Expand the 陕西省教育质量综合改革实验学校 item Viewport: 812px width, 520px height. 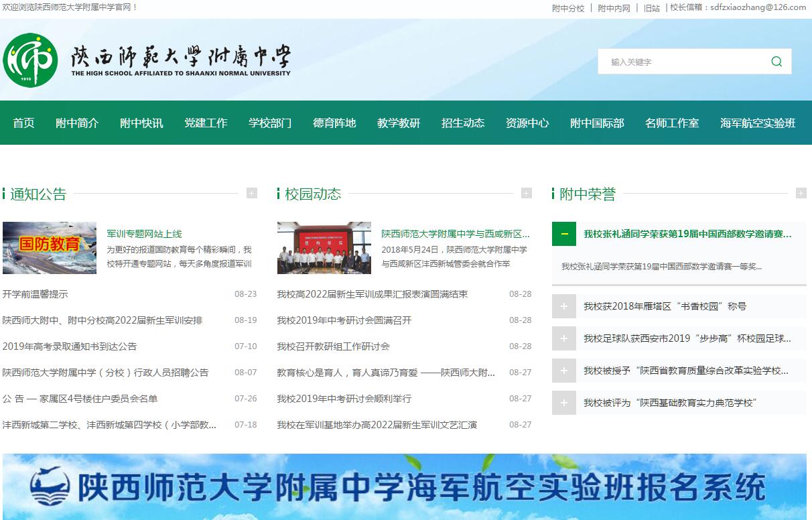(x=564, y=371)
